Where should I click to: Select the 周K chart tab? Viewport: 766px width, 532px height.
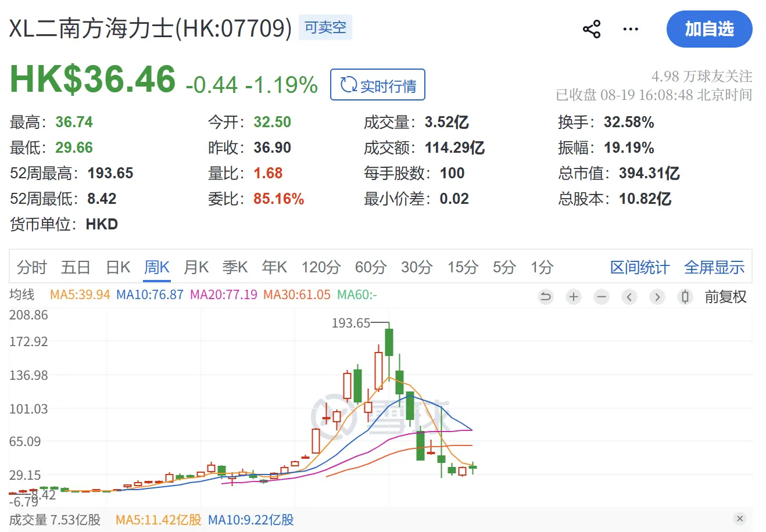[157, 267]
